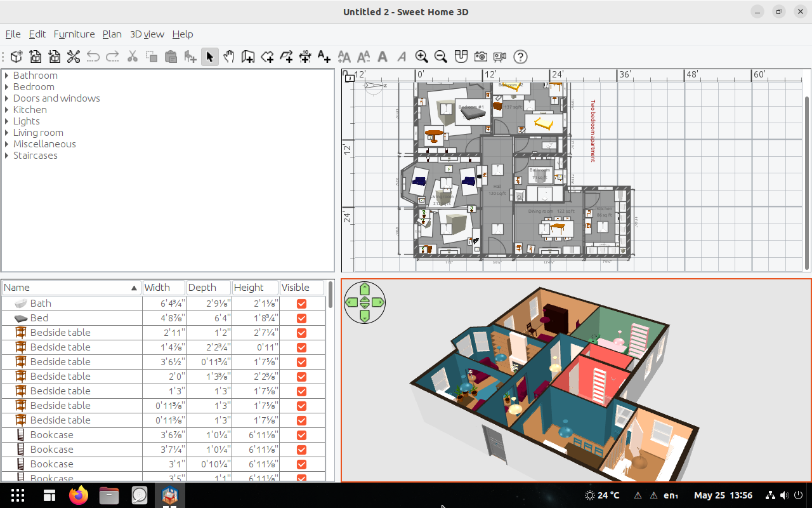Open the 3D view menu
This screenshot has height=508, width=812.
coord(147,34)
